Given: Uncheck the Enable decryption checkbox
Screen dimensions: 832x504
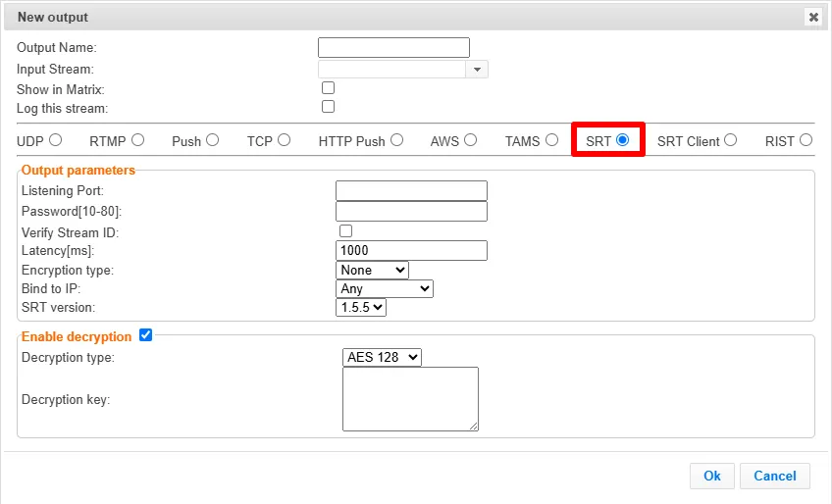Looking at the screenshot, I should tap(145, 335).
